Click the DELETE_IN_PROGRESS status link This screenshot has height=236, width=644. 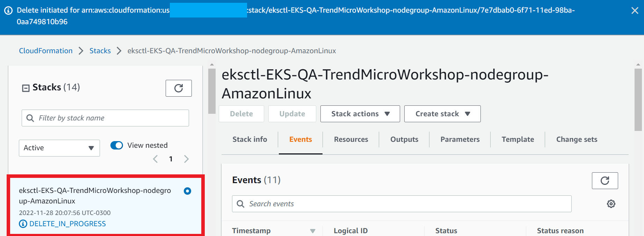(67, 224)
